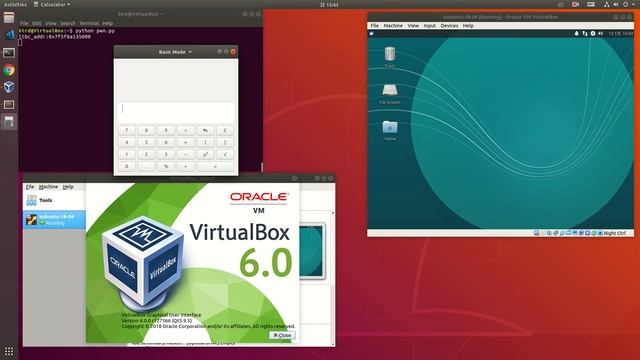640x360 pixels.
Task: Open the Terminal icon in the dock
Action: (x=9, y=53)
